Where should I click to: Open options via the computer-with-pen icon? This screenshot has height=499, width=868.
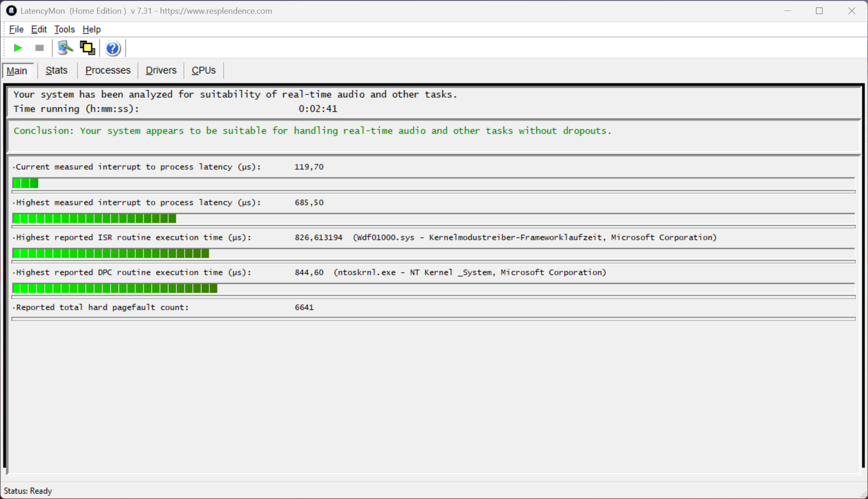(65, 48)
